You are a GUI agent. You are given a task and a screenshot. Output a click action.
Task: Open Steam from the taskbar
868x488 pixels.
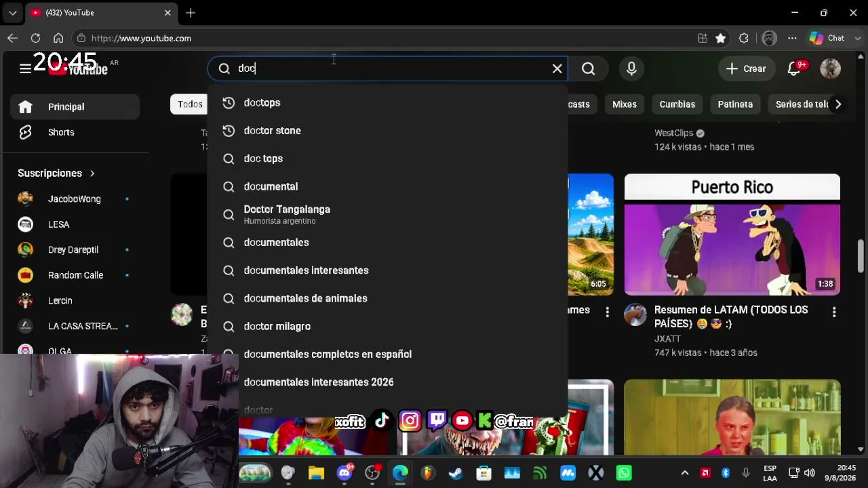click(456, 473)
